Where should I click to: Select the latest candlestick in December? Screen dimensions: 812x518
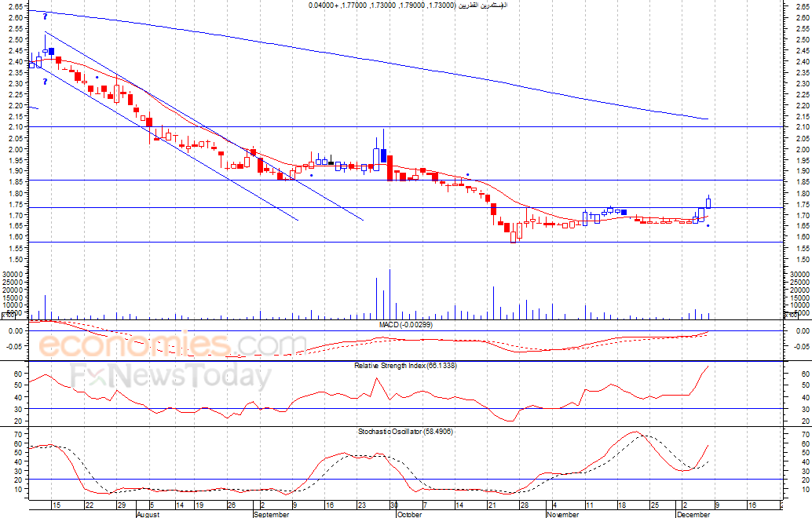[x=708, y=202]
